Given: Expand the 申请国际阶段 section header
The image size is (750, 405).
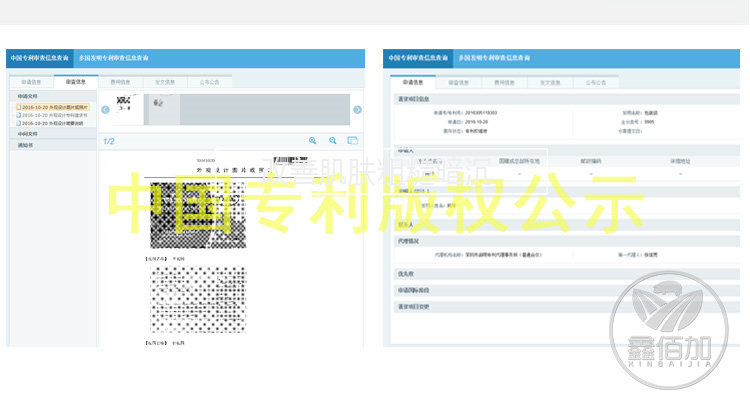Looking at the screenshot, I should pyautogui.click(x=567, y=290).
